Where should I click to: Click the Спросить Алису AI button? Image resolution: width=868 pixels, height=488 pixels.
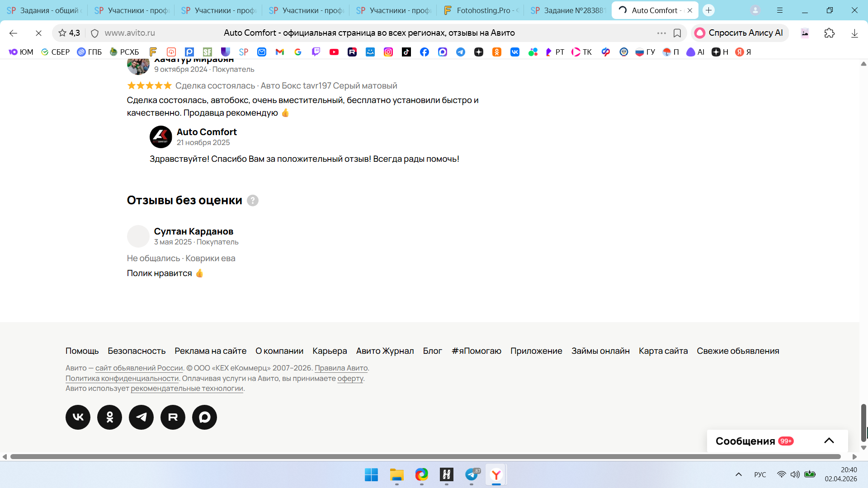[x=739, y=33]
